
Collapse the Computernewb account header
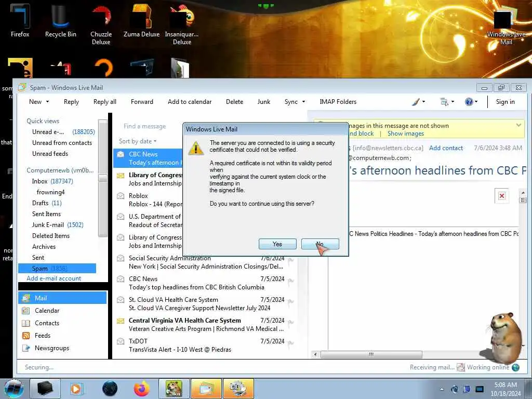60,170
